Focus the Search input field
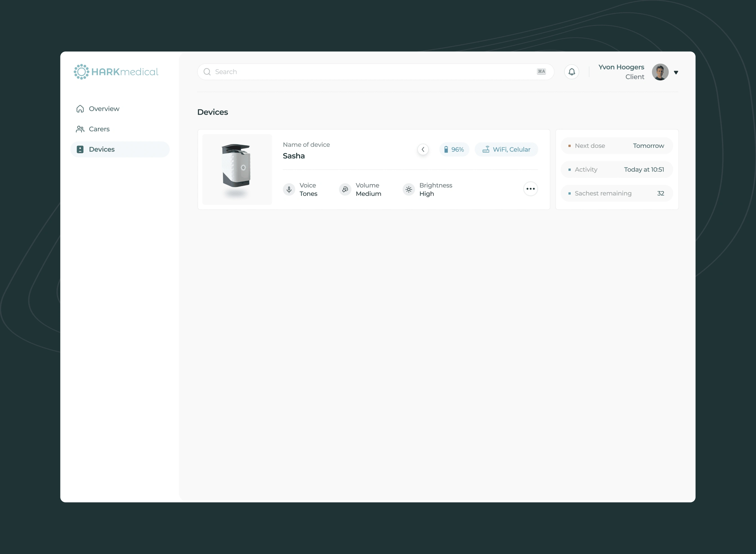 tap(375, 72)
